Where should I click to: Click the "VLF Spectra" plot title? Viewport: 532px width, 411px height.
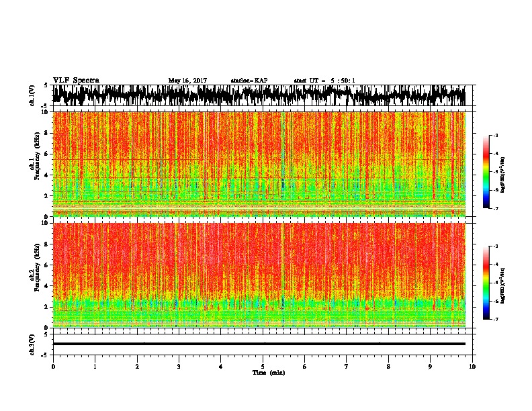pyautogui.click(x=76, y=80)
